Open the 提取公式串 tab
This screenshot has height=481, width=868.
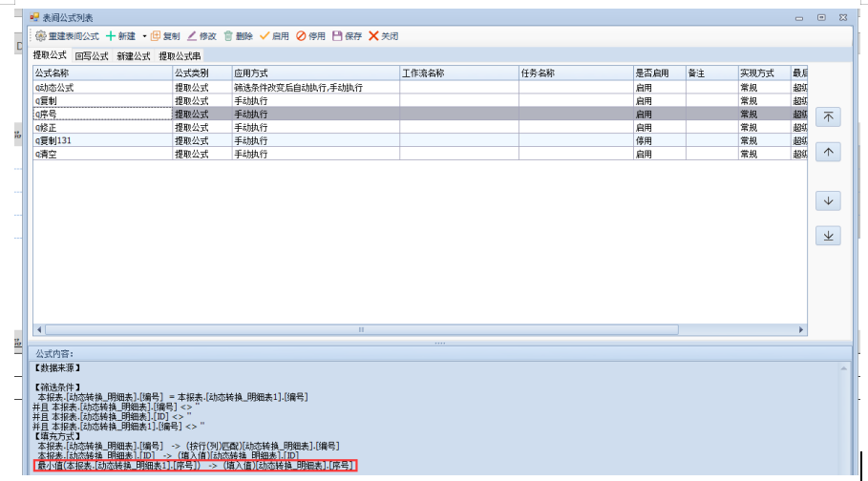point(180,56)
